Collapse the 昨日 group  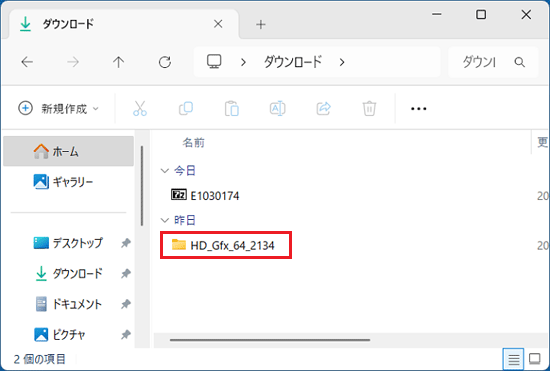[165, 220]
